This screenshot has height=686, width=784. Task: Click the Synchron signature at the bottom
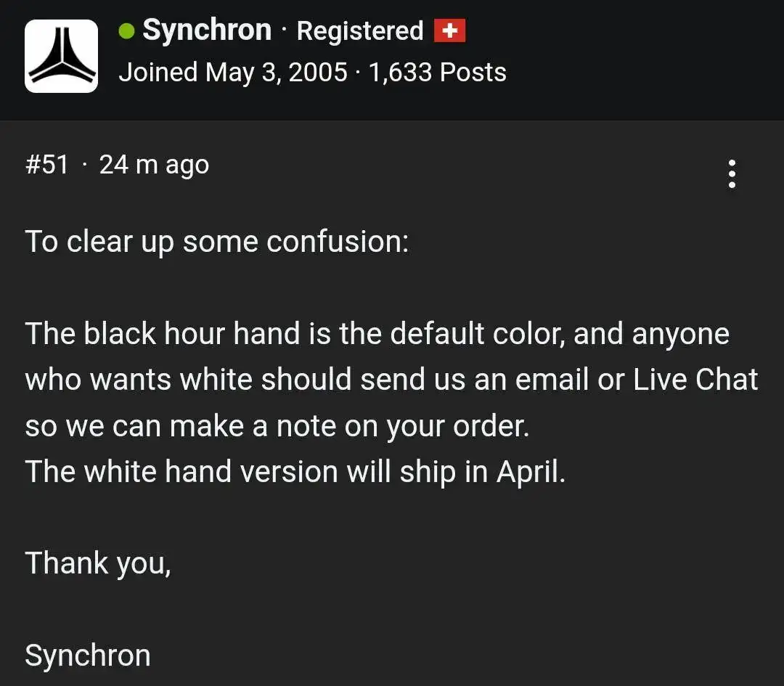tap(88, 656)
